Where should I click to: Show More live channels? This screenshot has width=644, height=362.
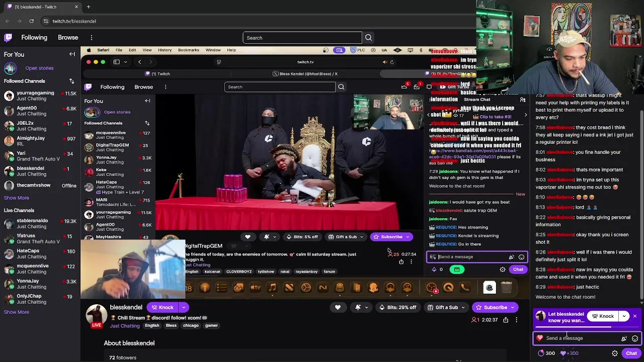point(17,312)
